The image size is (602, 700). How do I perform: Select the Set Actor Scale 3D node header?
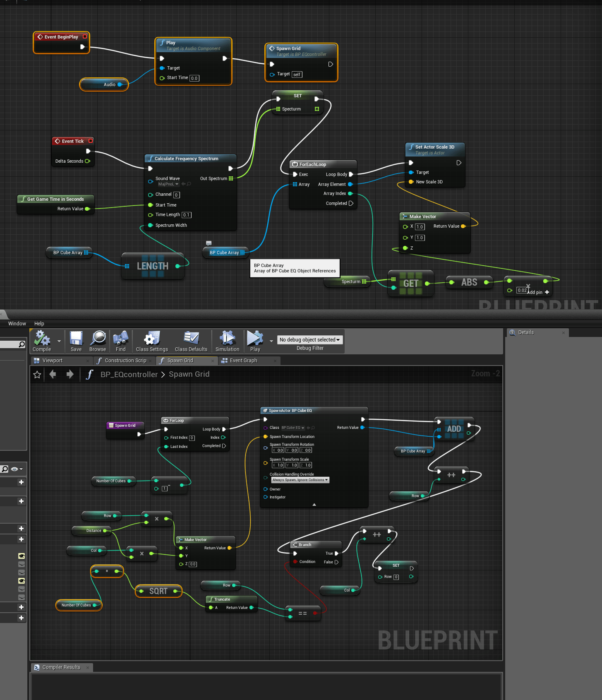click(x=435, y=150)
